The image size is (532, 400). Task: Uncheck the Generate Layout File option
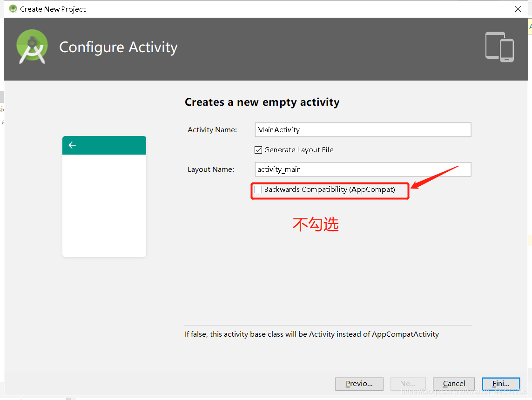pos(258,149)
